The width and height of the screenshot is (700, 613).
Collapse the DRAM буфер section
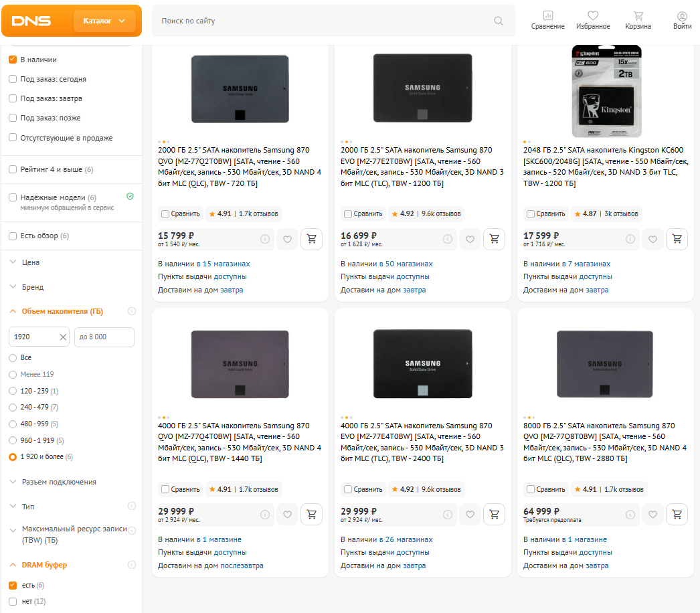point(45,565)
